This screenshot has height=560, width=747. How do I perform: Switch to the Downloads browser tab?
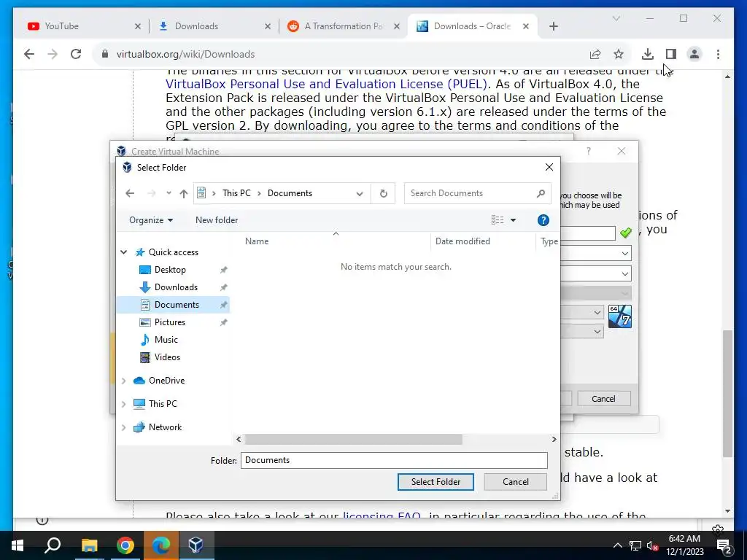(213, 26)
